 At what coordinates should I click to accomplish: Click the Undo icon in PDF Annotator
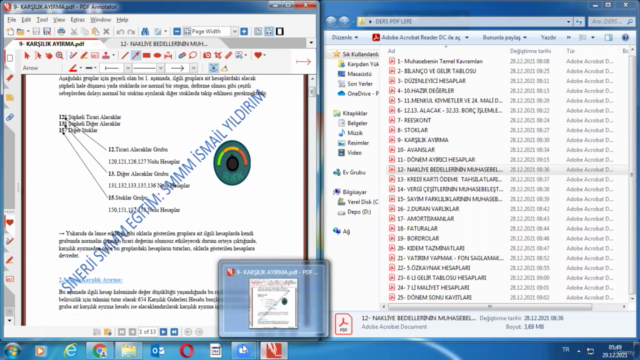coord(120,31)
